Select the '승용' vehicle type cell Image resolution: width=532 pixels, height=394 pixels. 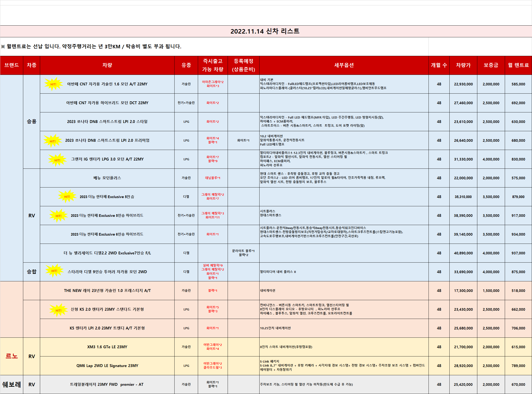(32, 122)
